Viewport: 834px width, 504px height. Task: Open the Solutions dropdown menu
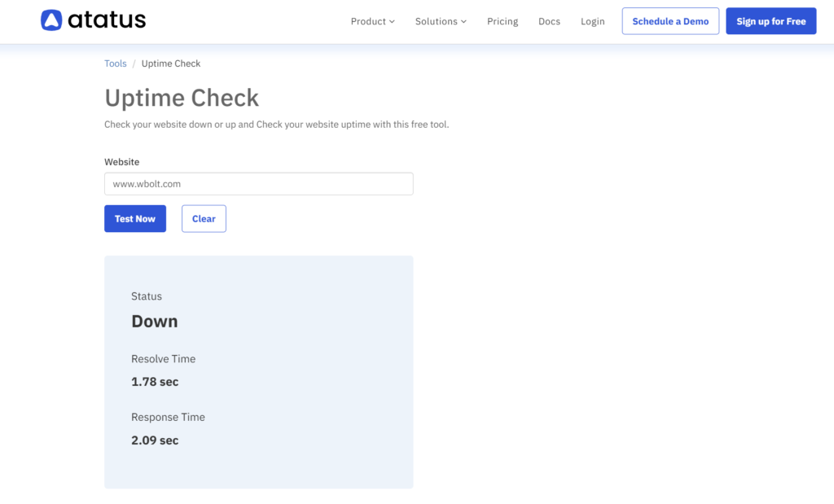(441, 21)
